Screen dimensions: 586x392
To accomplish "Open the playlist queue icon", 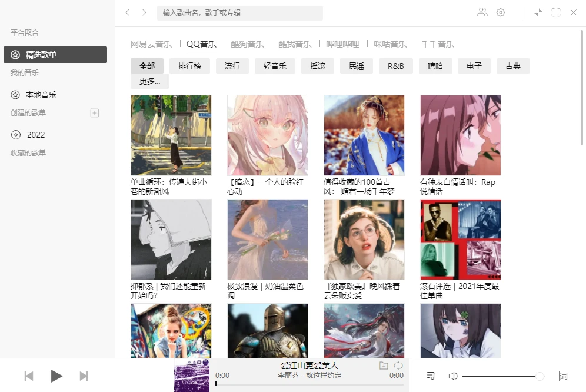I will [431, 376].
